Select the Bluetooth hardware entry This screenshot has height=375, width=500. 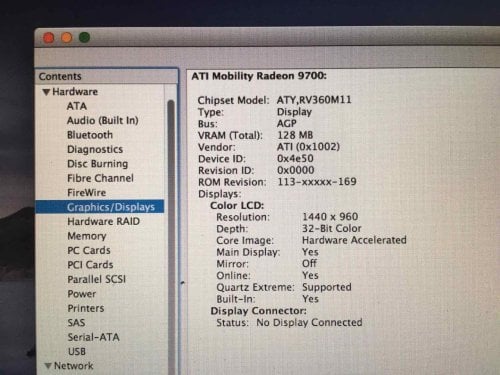tap(90, 135)
